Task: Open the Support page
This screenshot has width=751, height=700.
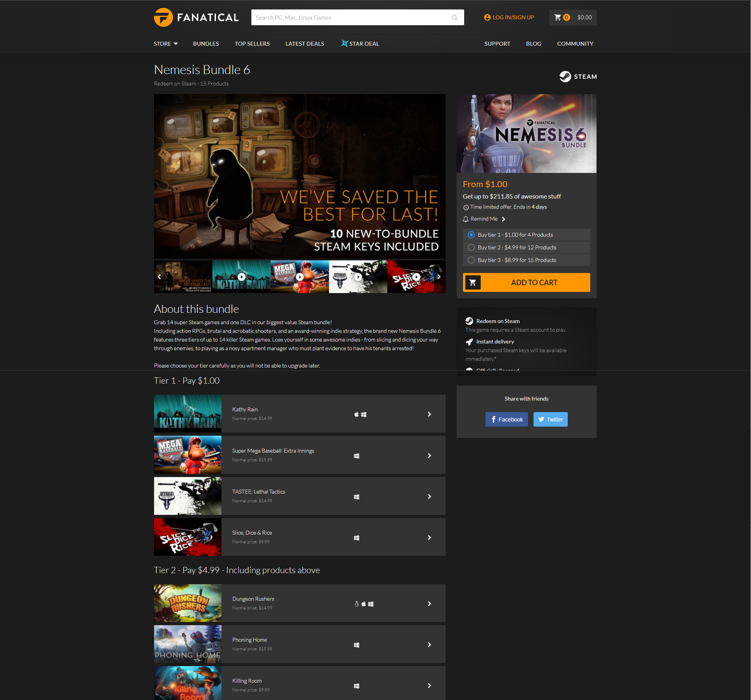Action: pos(497,44)
